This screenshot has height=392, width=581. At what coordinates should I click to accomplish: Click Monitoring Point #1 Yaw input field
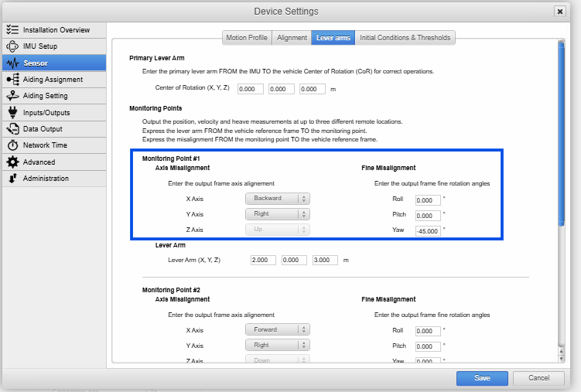428,231
